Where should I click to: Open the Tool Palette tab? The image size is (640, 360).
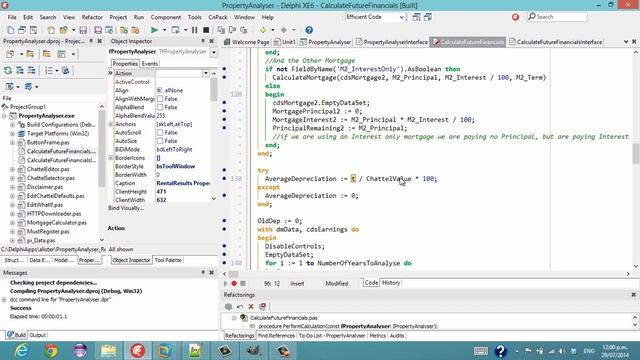[168, 260]
